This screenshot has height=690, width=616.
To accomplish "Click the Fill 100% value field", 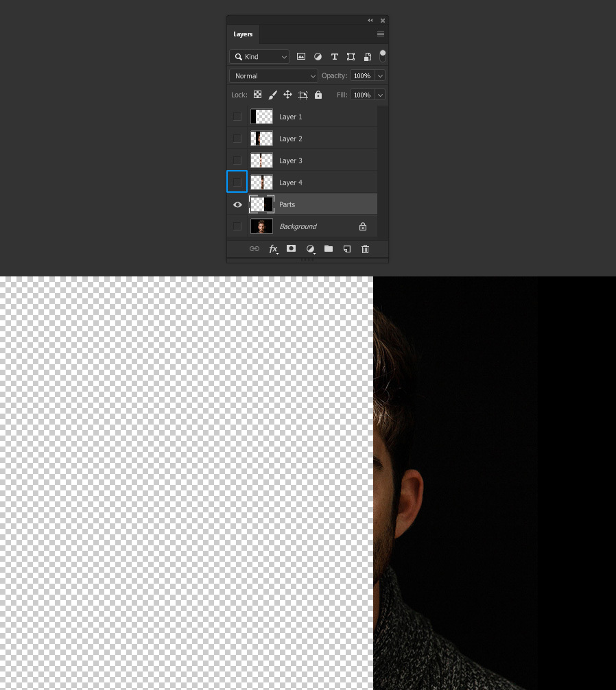I will 362,95.
